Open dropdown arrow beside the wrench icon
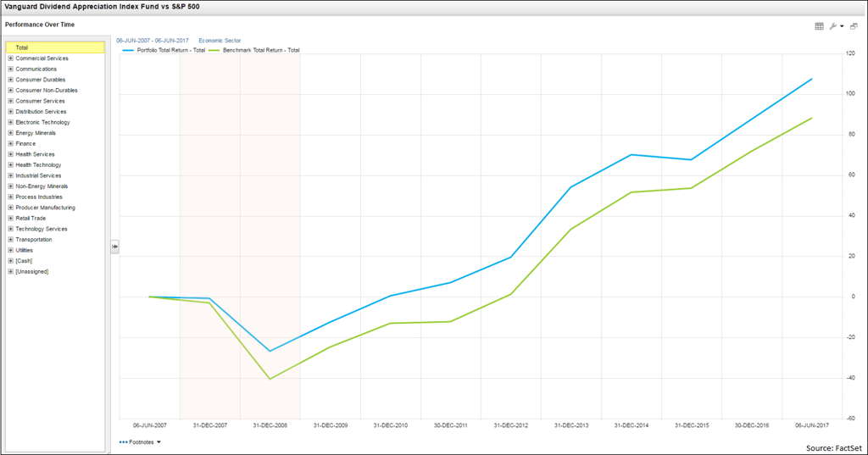The height and width of the screenshot is (455, 868). tap(842, 26)
